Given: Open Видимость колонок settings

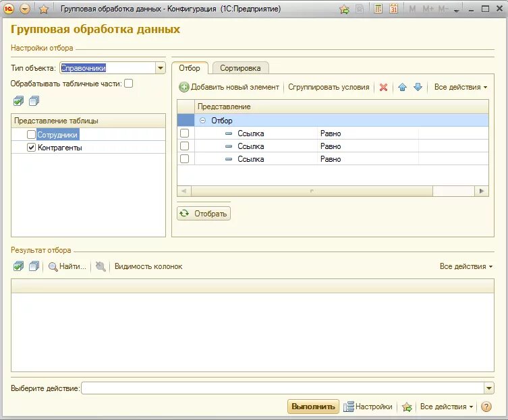Looking at the screenshot, I should [x=148, y=266].
